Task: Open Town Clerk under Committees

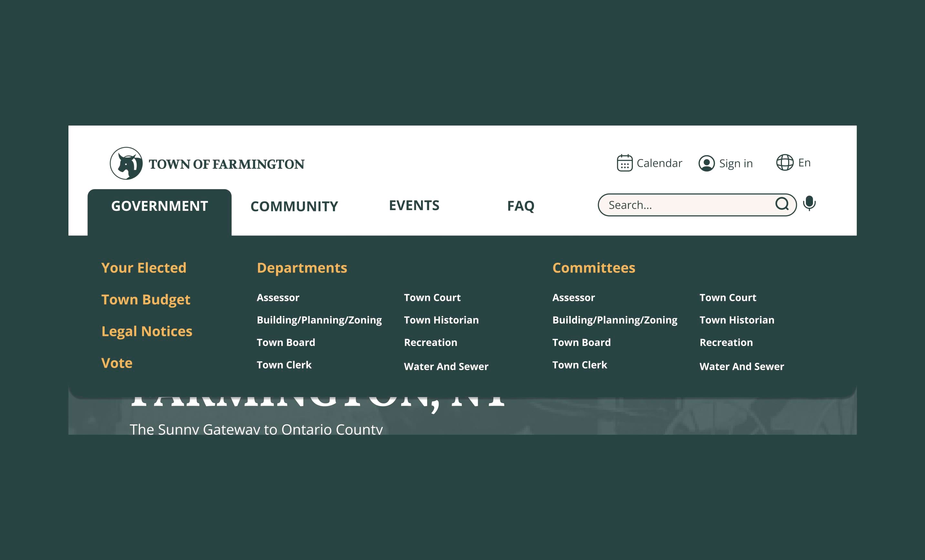Action: click(x=580, y=365)
